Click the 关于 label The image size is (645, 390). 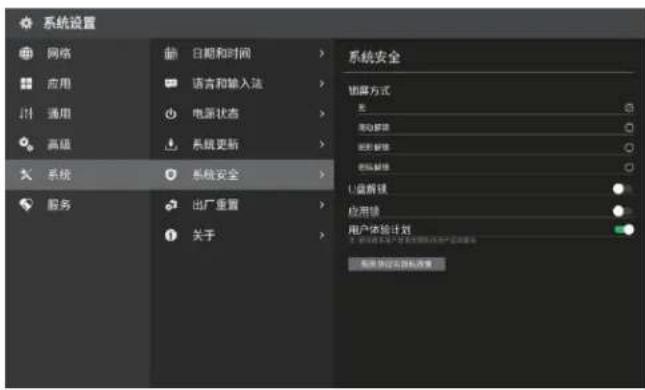(x=204, y=235)
